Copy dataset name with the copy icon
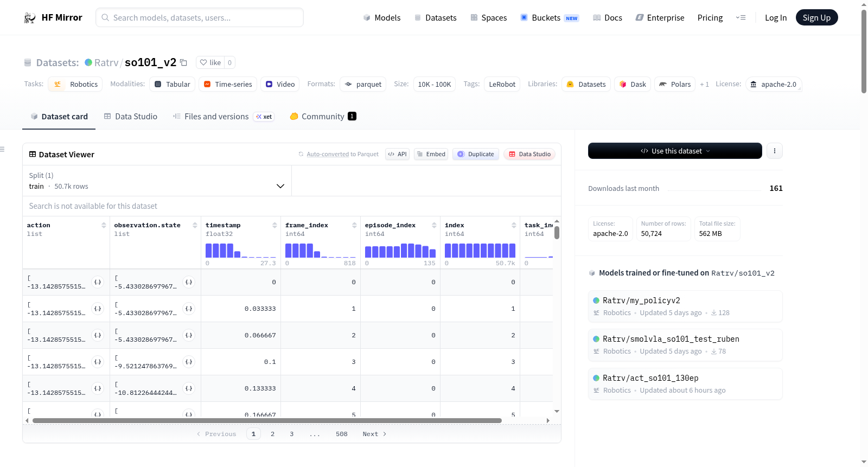Image resolution: width=868 pixels, height=467 pixels. [x=183, y=62]
